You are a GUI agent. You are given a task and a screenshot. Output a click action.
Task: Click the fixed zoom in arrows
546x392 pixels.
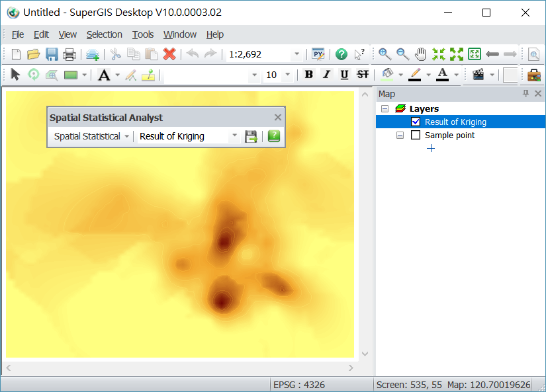(x=438, y=54)
